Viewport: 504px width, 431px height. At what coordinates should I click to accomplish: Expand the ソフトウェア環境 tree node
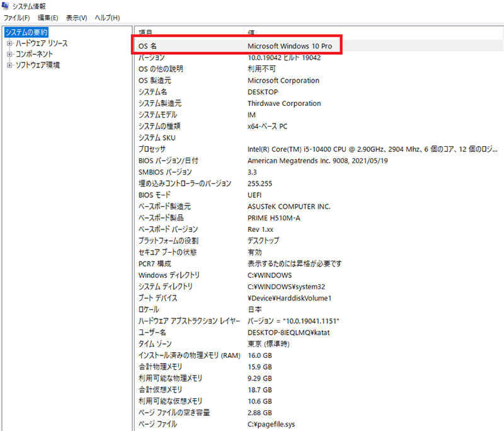pyautogui.click(x=9, y=65)
